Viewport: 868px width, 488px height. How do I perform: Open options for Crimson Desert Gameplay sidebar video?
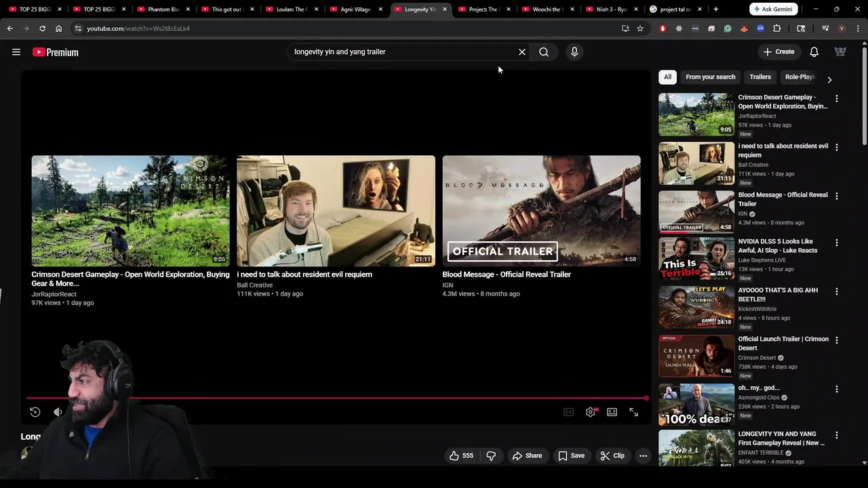pyautogui.click(x=837, y=99)
